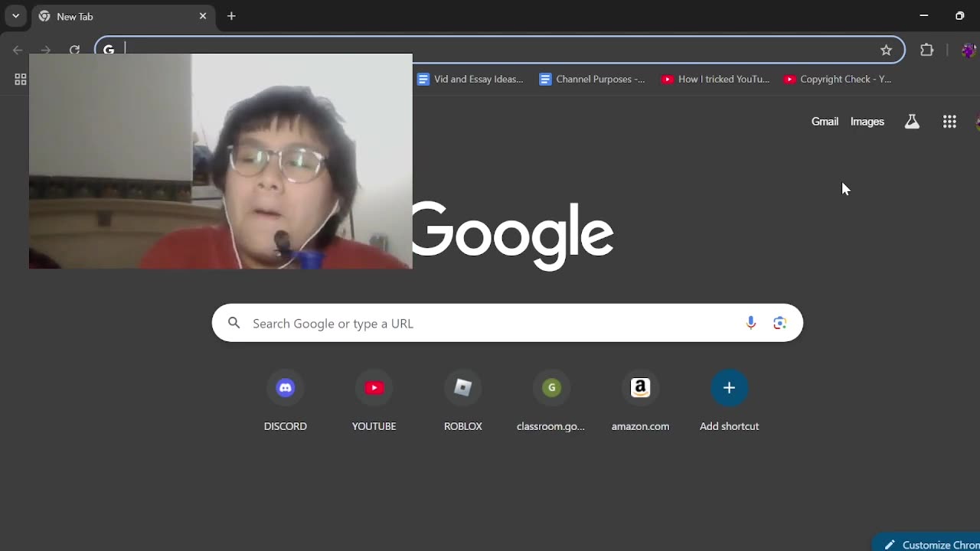Open a new tab with plus button

[231, 16]
